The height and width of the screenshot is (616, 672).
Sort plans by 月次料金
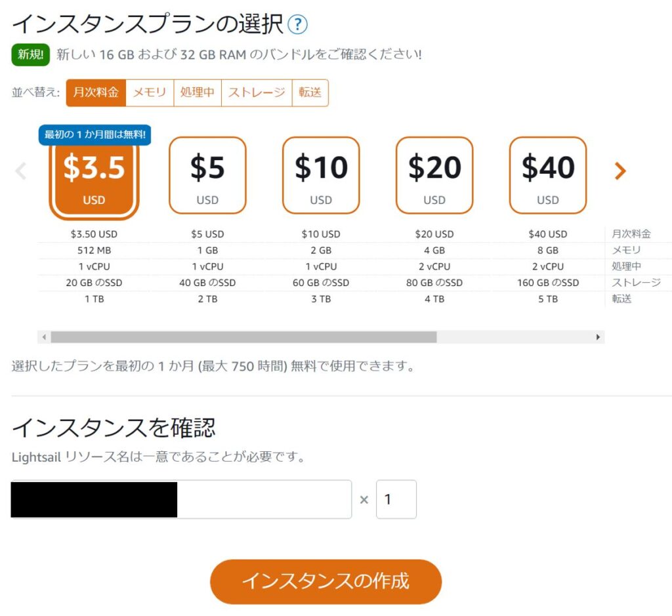pyautogui.click(x=96, y=92)
